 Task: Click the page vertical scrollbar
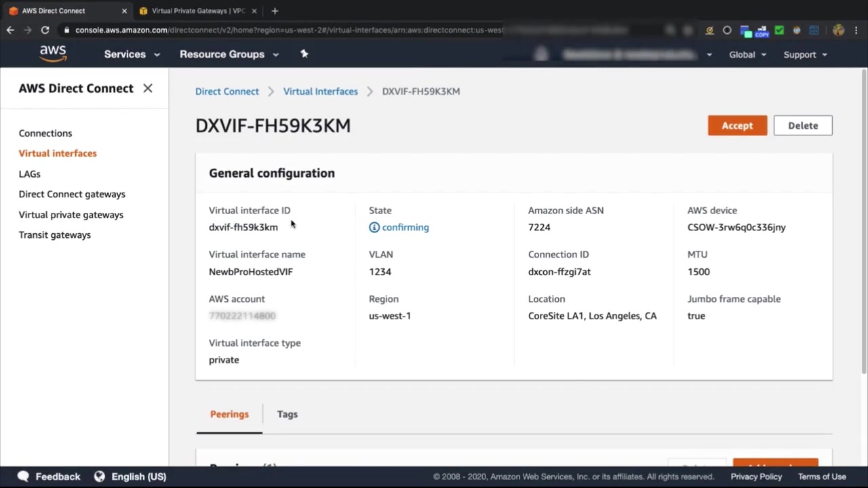click(x=864, y=220)
